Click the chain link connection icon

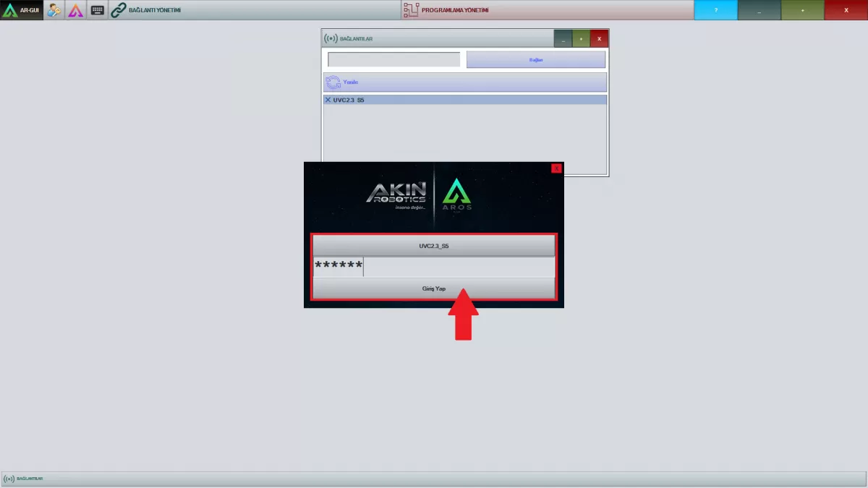118,10
